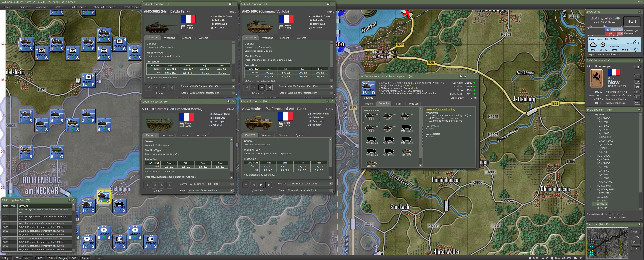644x260 pixels.
Task: Select the HQ 24GC counter on the map
Action: coord(88,80)
